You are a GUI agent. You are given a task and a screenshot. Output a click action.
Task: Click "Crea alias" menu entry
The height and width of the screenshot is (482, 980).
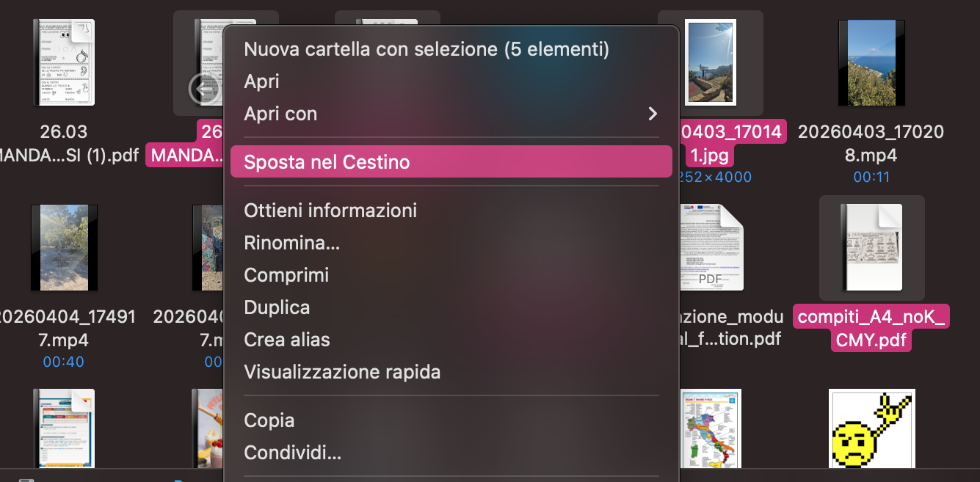click(286, 339)
